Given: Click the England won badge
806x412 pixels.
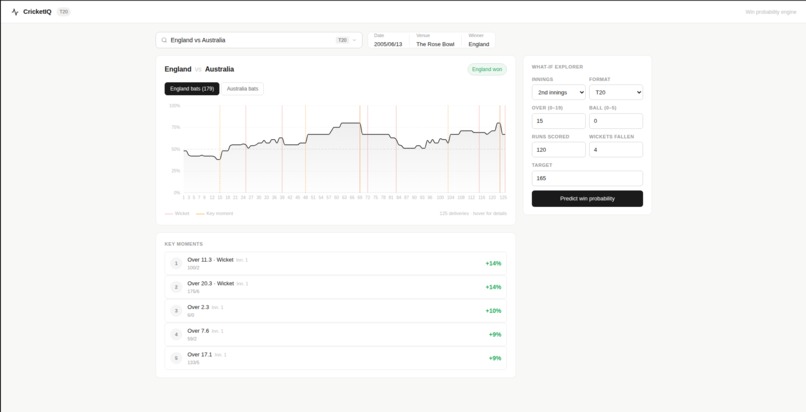Looking at the screenshot, I should pyautogui.click(x=487, y=69).
